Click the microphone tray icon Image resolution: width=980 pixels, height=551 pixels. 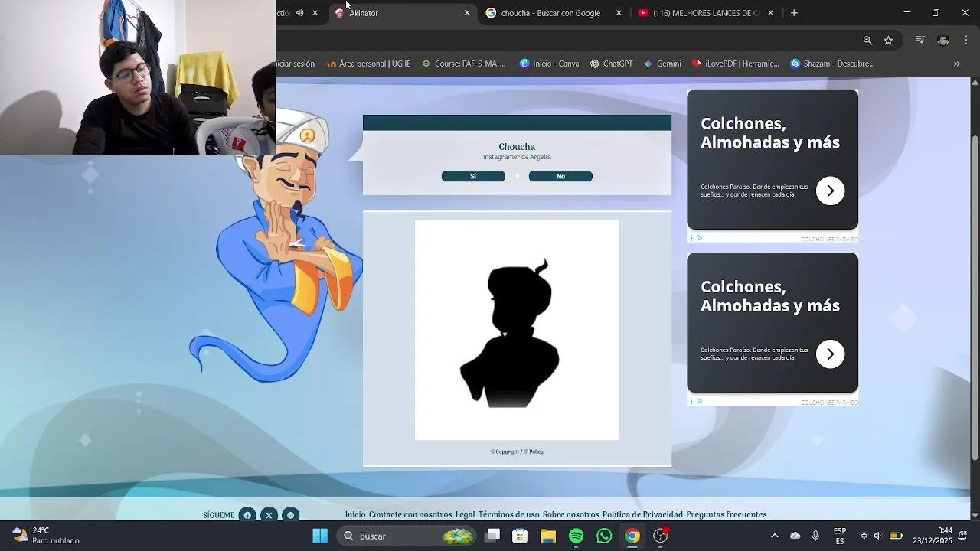[x=815, y=536]
